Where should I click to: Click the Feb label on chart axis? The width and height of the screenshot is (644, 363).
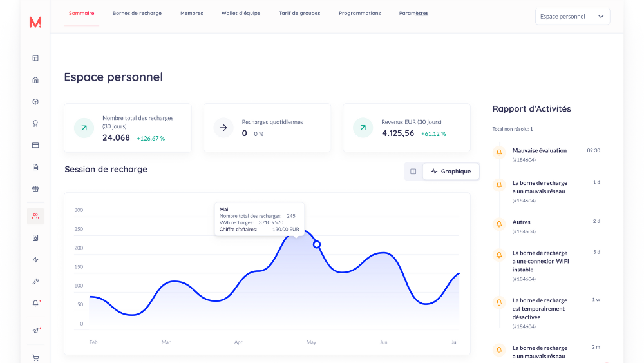(x=93, y=342)
